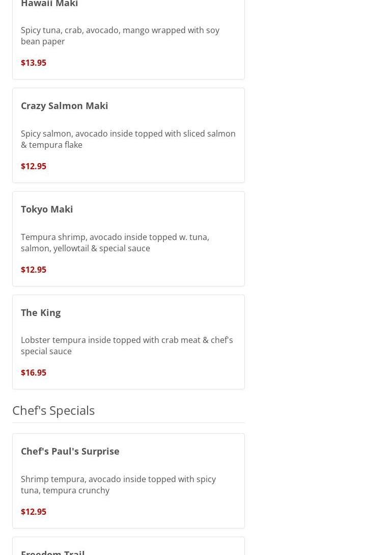Click the Crazy Salmon Maki $12.95 price
The image size is (392, 555).
click(x=34, y=166)
